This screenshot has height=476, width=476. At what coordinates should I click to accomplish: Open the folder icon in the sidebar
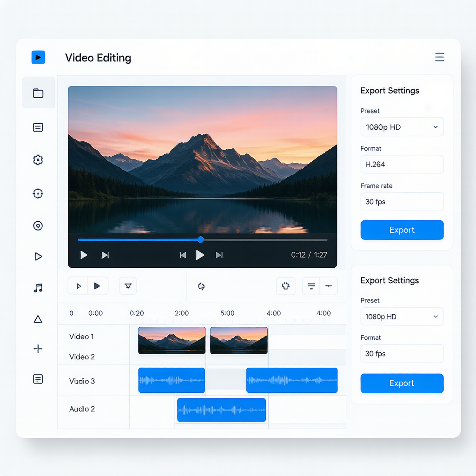38,93
